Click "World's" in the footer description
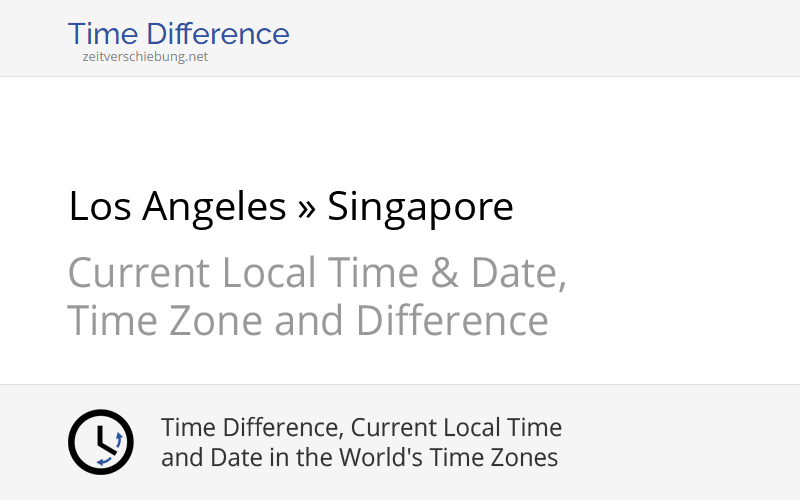The image size is (800, 500). 412,458
